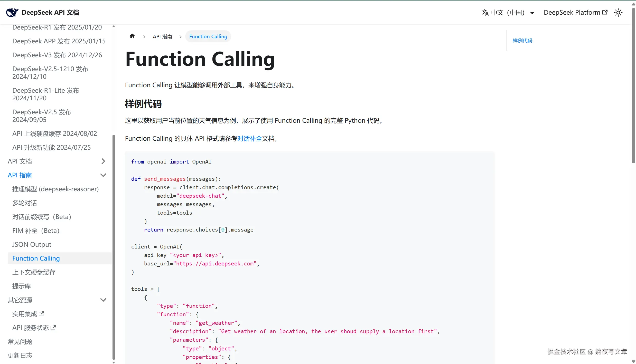636x364 pixels.
Task: Open 实用集成 external link
Action: [28, 314]
